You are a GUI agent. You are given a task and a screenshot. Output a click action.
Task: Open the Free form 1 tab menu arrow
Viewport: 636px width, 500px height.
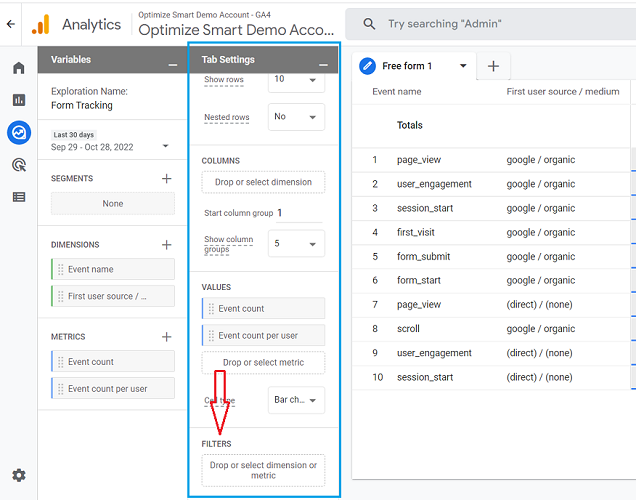click(463, 66)
